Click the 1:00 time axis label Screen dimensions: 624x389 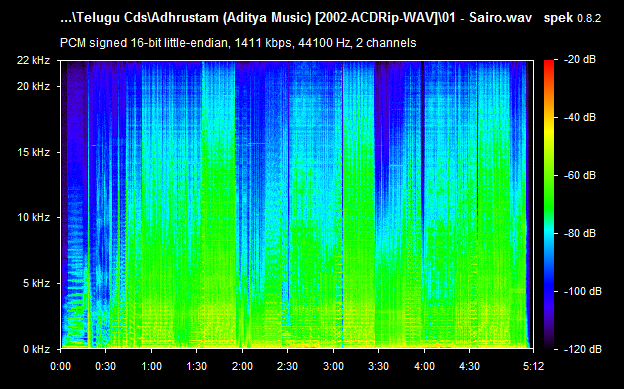point(151,366)
